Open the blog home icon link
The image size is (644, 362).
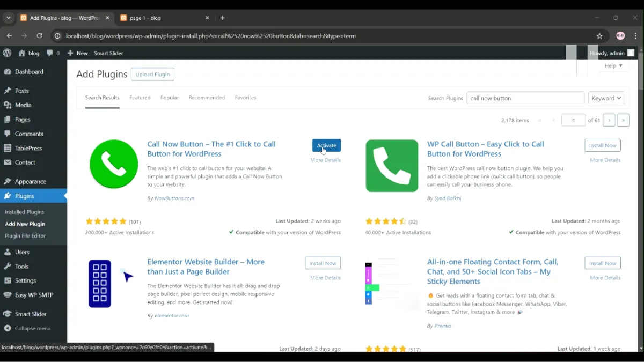[x=29, y=53]
